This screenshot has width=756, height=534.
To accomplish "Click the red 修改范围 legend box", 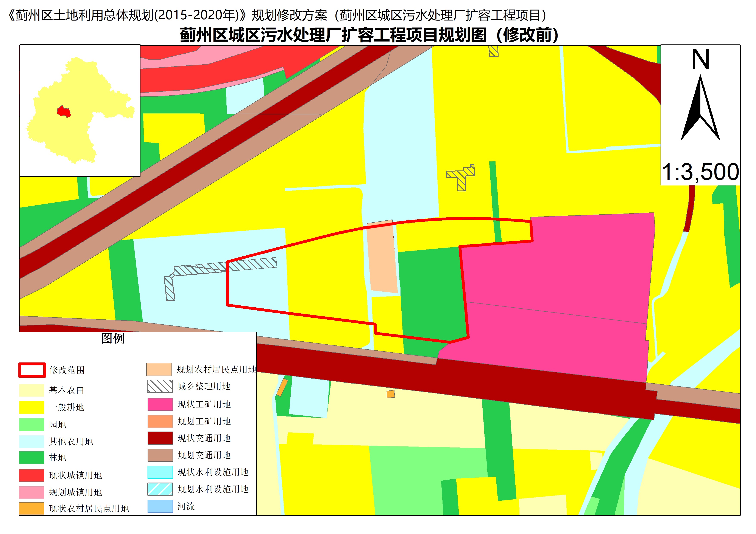I will (32, 370).
